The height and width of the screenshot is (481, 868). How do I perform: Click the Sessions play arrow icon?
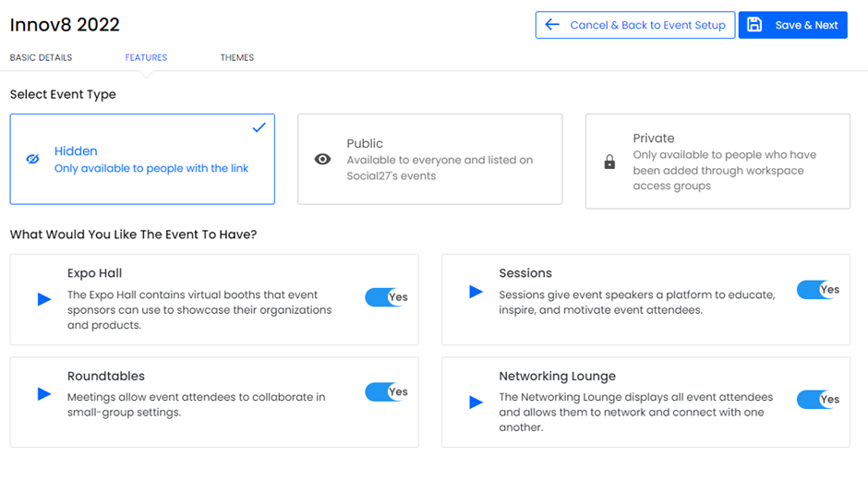476,292
